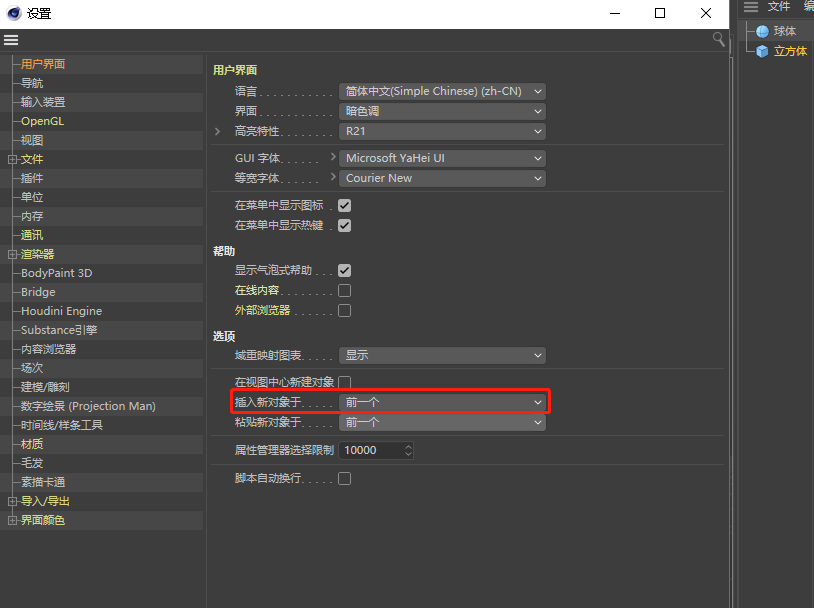Minimize the Settings window
Screen dimensions: 814x608
(x=615, y=13)
